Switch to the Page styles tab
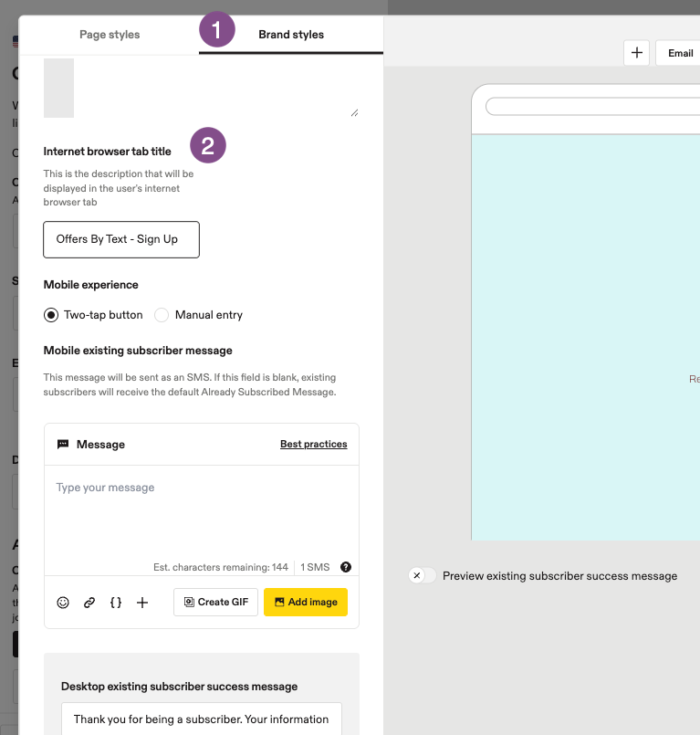 pos(110,35)
